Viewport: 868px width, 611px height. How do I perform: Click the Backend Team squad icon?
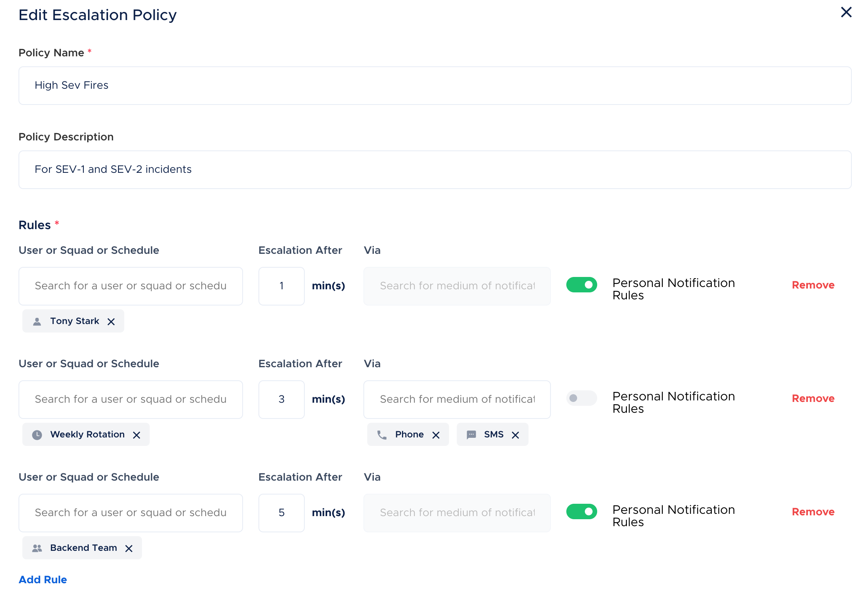click(x=37, y=548)
